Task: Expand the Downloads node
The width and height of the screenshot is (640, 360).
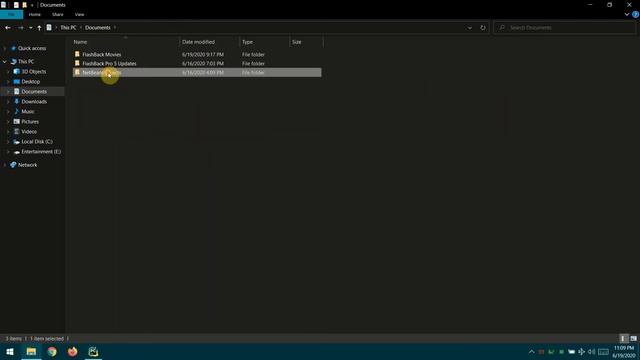Action: tap(8, 102)
